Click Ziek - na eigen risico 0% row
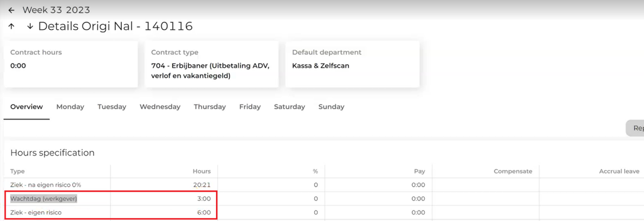Screen dimensions: 644x221 tap(46, 185)
